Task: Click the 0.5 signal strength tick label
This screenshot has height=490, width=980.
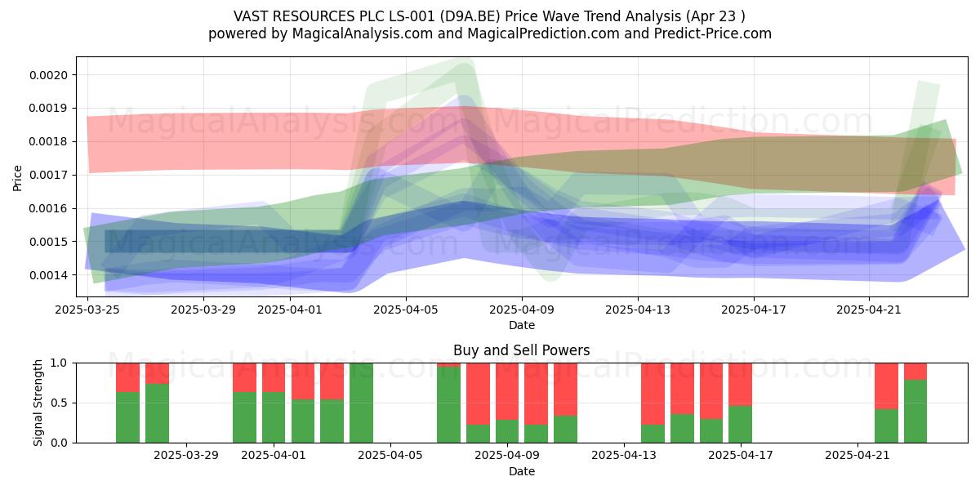Action: pyautogui.click(x=60, y=403)
